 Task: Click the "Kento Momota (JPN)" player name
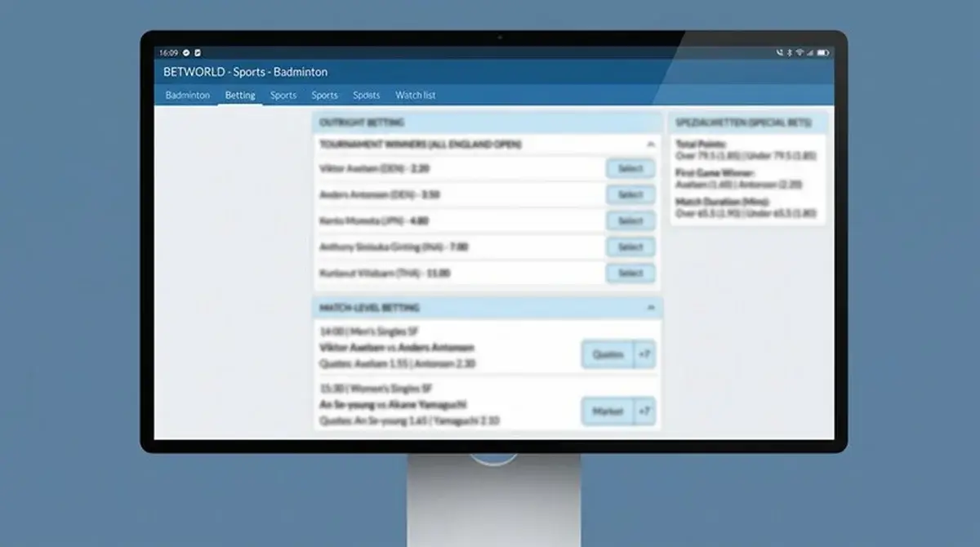pyautogui.click(x=363, y=221)
